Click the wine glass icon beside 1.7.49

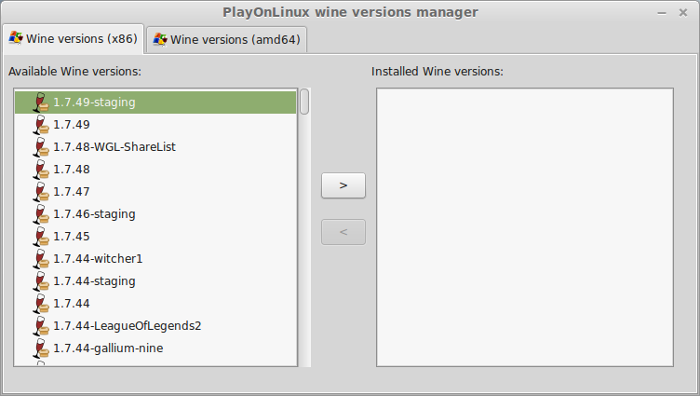pyautogui.click(x=41, y=125)
